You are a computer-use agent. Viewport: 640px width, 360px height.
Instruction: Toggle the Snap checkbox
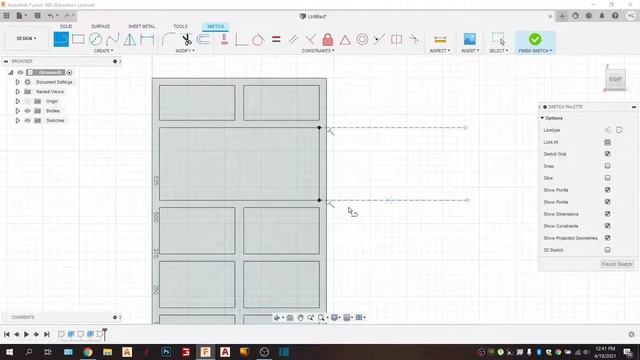click(607, 166)
